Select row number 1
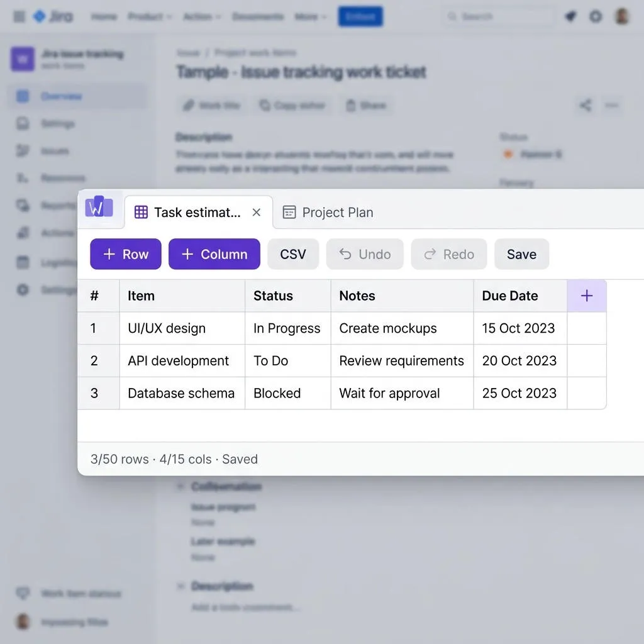Image resolution: width=644 pixels, height=644 pixels. pyautogui.click(x=99, y=328)
